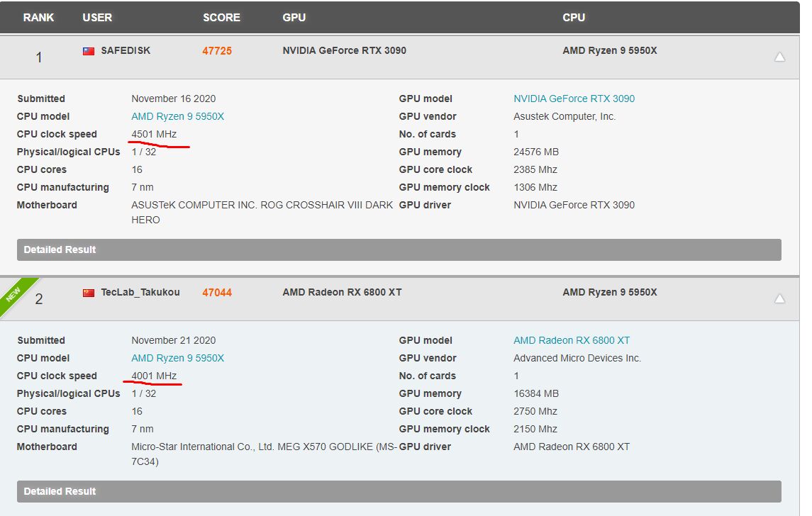The height and width of the screenshot is (516, 812).
Task: Open AMD Ryzen 9 5950X link in rank 2 details
Action: coord(177,358)
